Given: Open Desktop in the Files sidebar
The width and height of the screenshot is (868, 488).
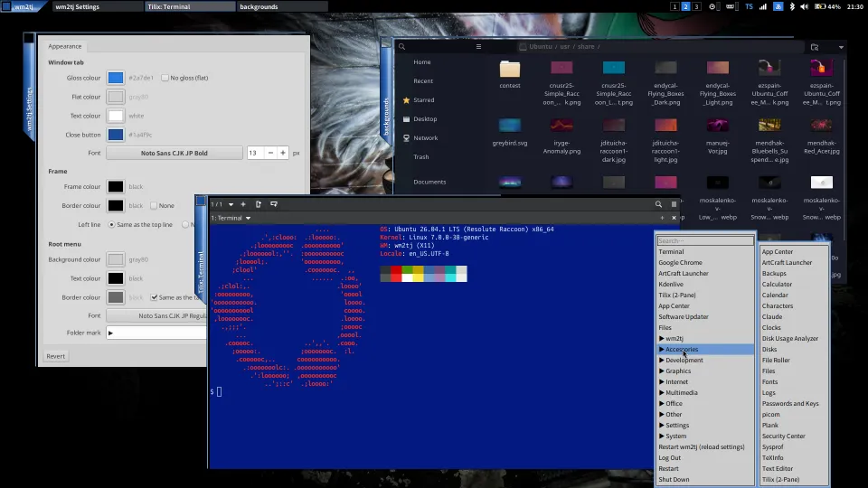Looking at the screenshot, I should [425, 119].
